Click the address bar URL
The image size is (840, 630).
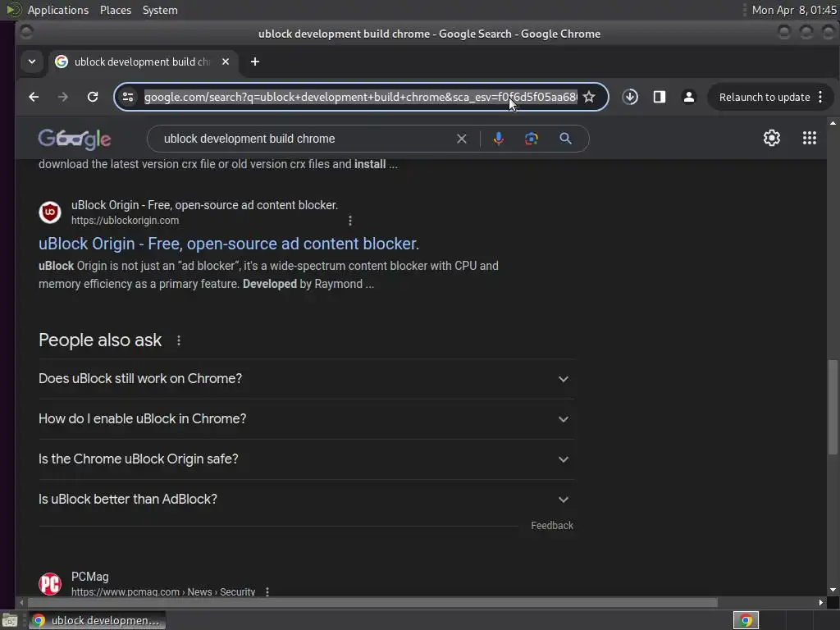pos(361,97)
